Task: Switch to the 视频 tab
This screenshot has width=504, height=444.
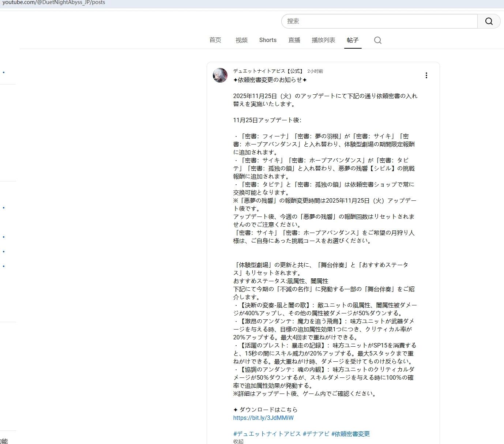Action: point(241,40)
